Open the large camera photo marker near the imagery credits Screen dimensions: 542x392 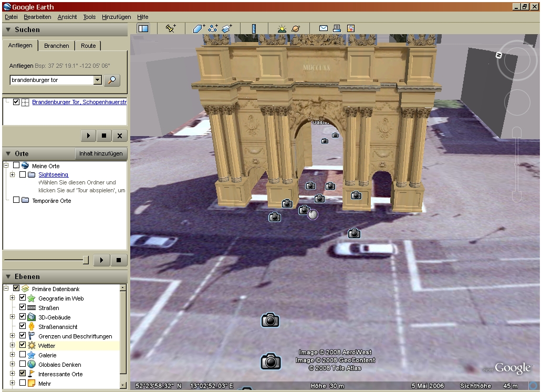click(x=270, y=361)
